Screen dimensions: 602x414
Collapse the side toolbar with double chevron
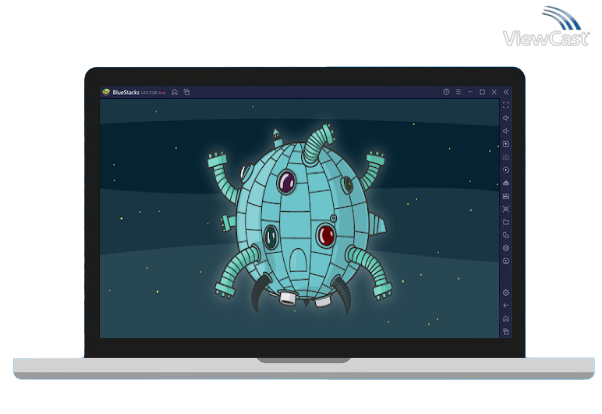[x=506, y=92]
